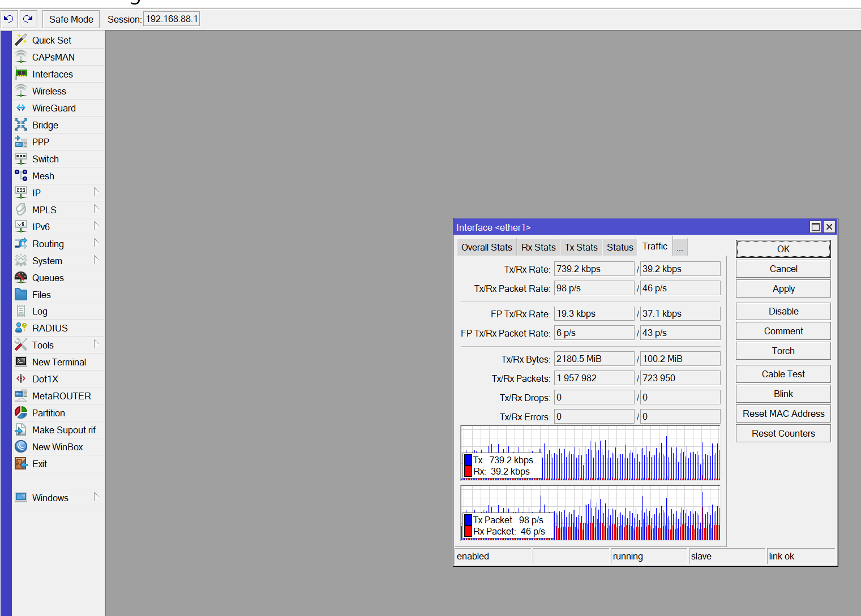
Task: Click the Exit door icon
Action: 21,464
